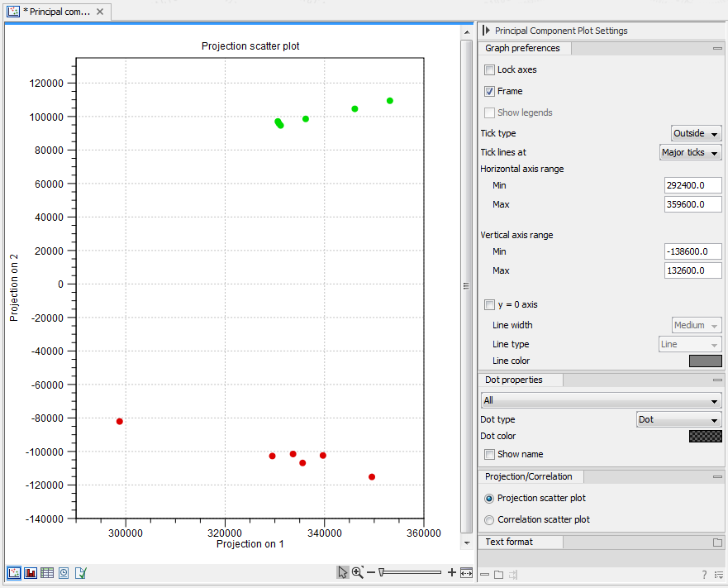This screenshot has width=728, height=588.
Task: Collapse the Dot properties section
Action: pyautogui.click(x=717, y=380)
